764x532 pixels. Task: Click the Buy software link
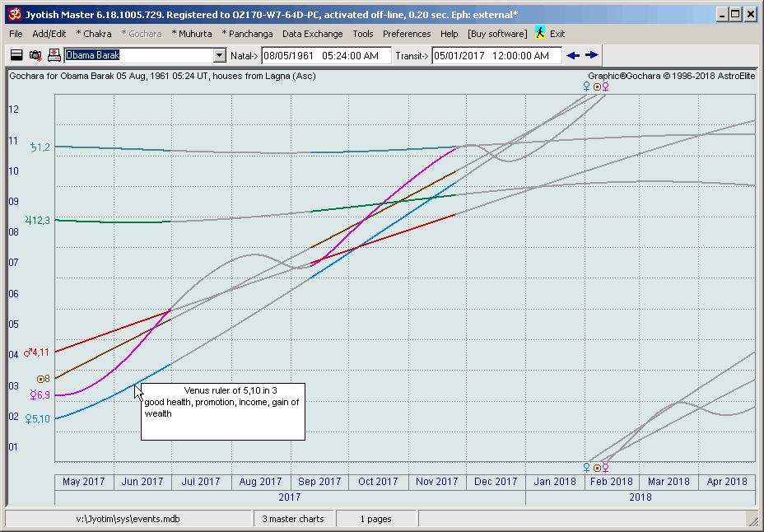tap(497, 34)
